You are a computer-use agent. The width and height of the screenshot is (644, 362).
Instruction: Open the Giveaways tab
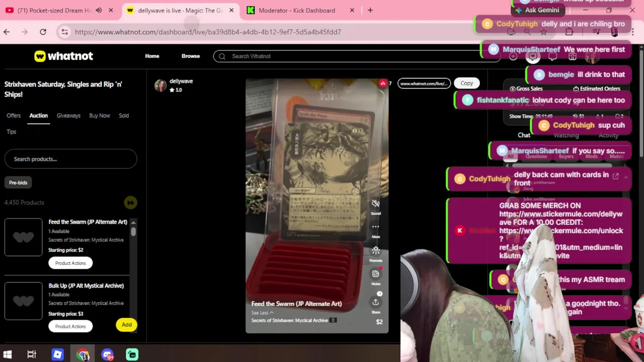68,116
